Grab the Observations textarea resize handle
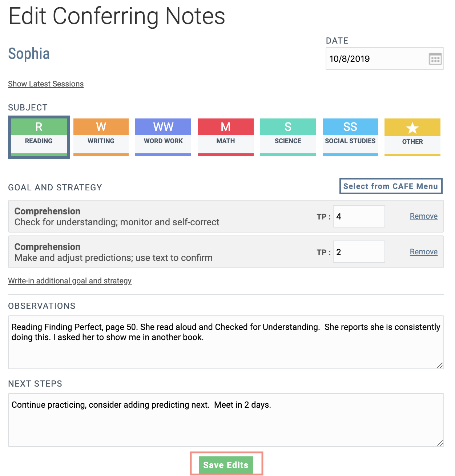The height and width of the screenshot is (476, 455). 440,365
